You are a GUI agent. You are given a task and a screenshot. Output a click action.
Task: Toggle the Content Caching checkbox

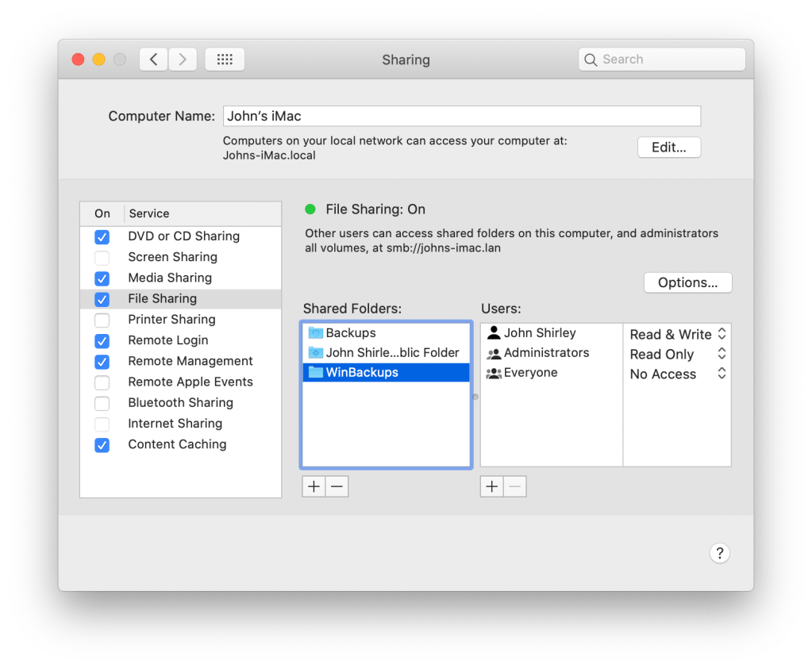[x=102, y=445]
